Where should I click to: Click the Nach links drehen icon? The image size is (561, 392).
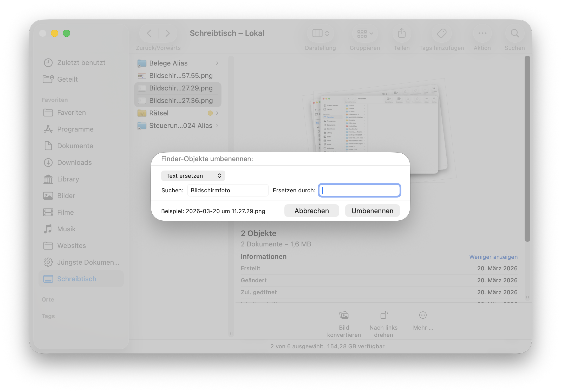click(x=384, y=315)
